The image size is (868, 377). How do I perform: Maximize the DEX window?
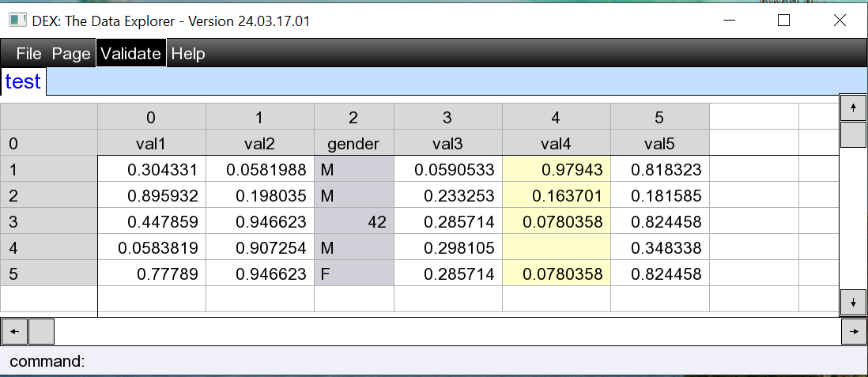pos(783,21)
